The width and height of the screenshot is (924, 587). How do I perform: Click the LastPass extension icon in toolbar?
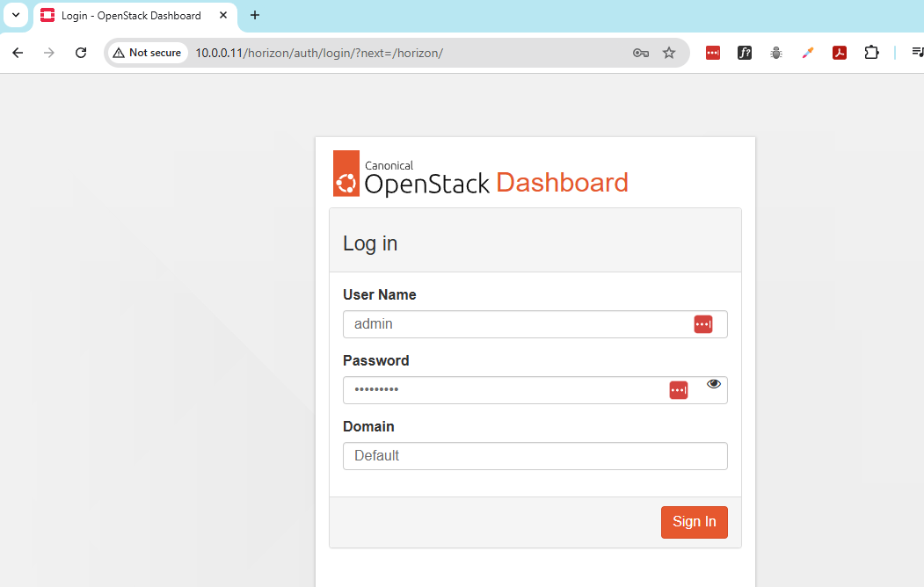tap(713, 53)
